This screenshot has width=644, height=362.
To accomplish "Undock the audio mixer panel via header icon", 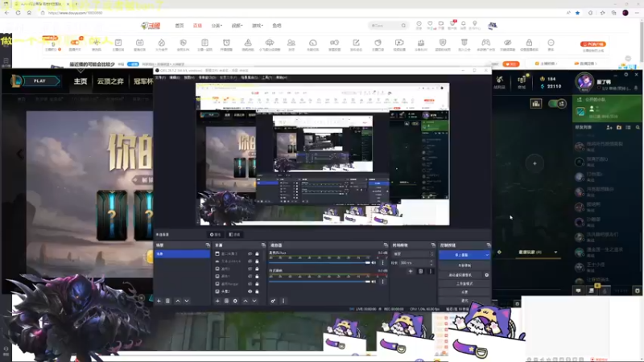I will tap(386, 245).
